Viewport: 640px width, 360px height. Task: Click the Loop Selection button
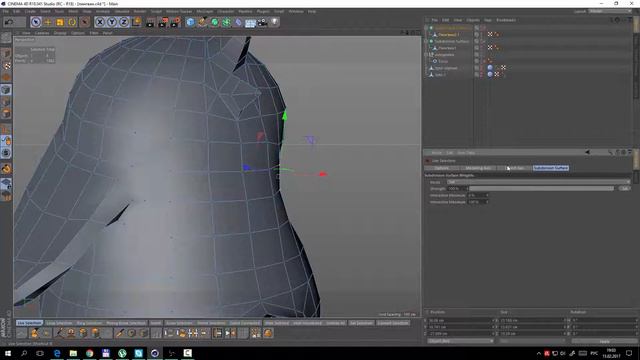tap(59, 323)
